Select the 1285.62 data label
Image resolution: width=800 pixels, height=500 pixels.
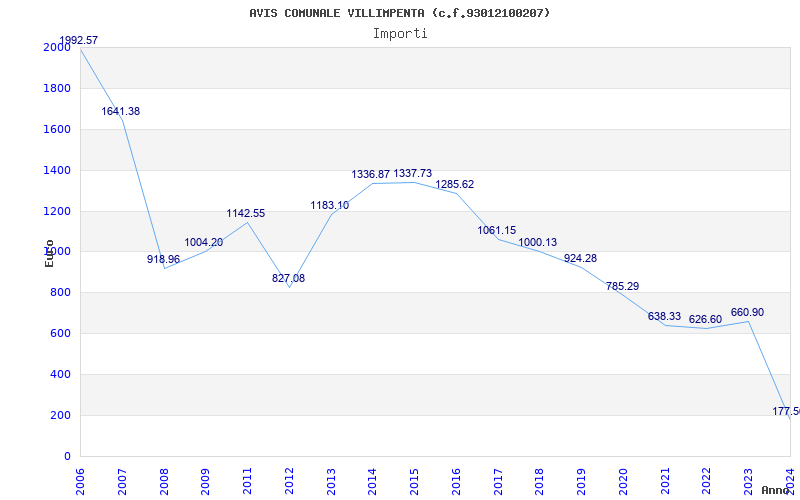click(455, 184)
